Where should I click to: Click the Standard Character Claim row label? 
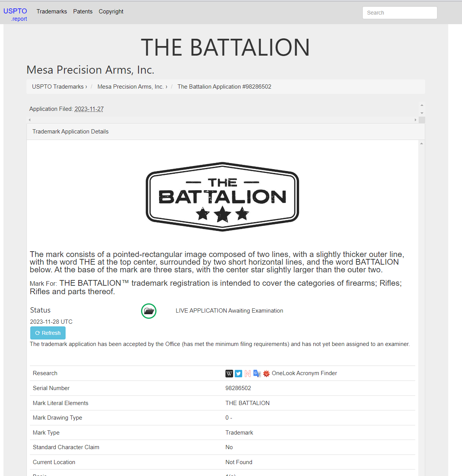click(x=66, y=447)
